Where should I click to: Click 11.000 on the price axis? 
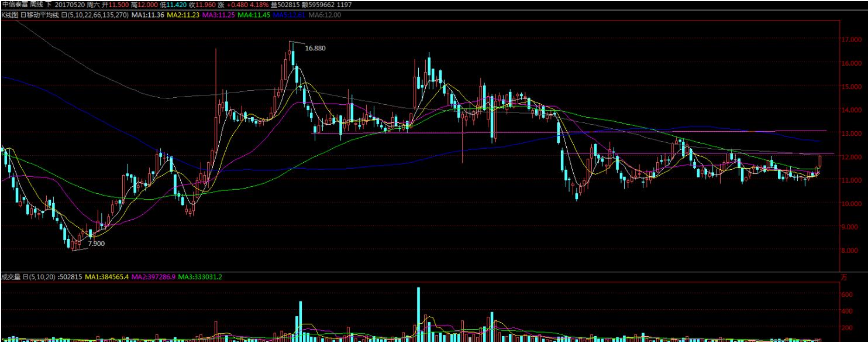pyautogui.click(x=852, y=180)
